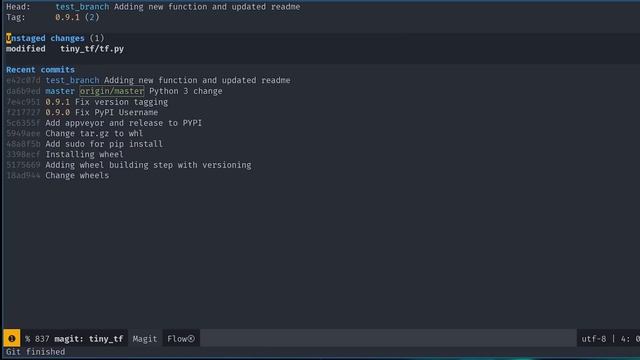Screen dimensions: 640x360
Task: Select tag 0.9.1 in the Tag line
Action: [67, 17]
